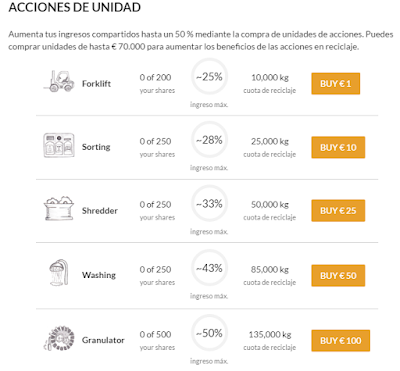Click the ~25% income circle for Forklift
Screen dimensions: 400x371
(209, 77)
